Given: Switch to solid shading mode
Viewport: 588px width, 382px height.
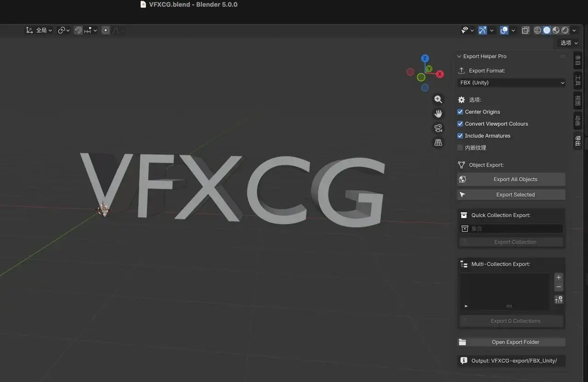Looking at the screenshot, I should tap(547, 30).
